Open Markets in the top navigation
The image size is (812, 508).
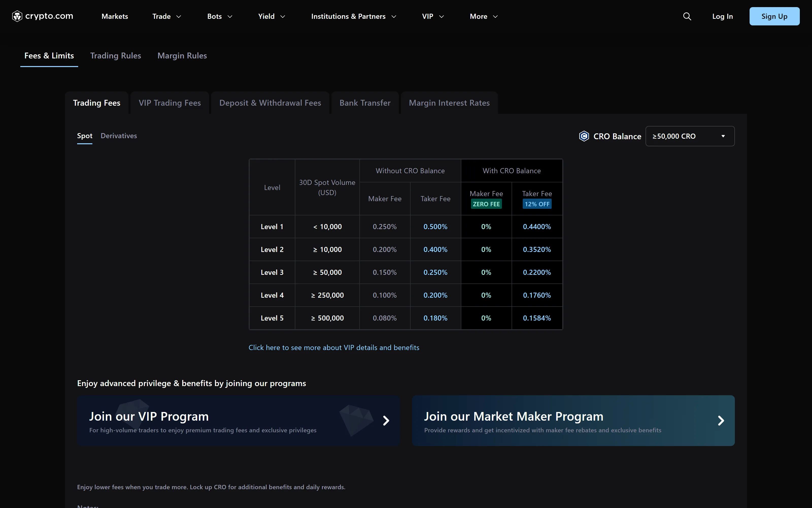115,16
